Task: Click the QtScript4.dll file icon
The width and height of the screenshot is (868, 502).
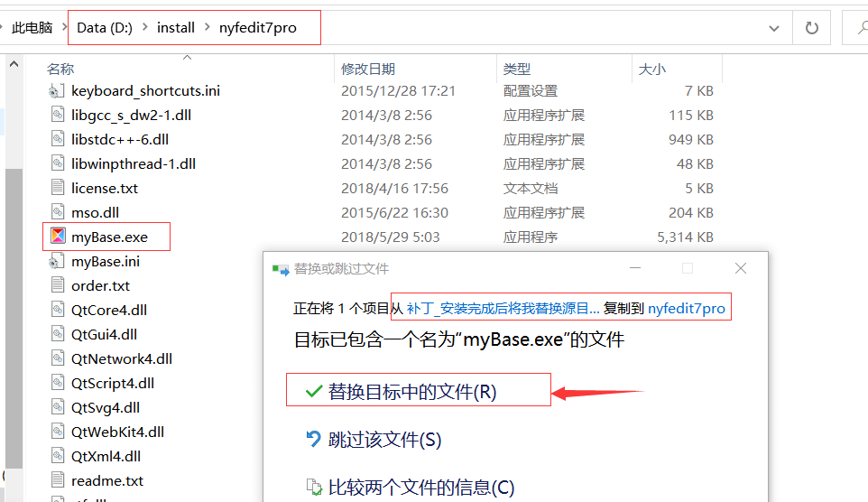Action: (x=58, y=384)
